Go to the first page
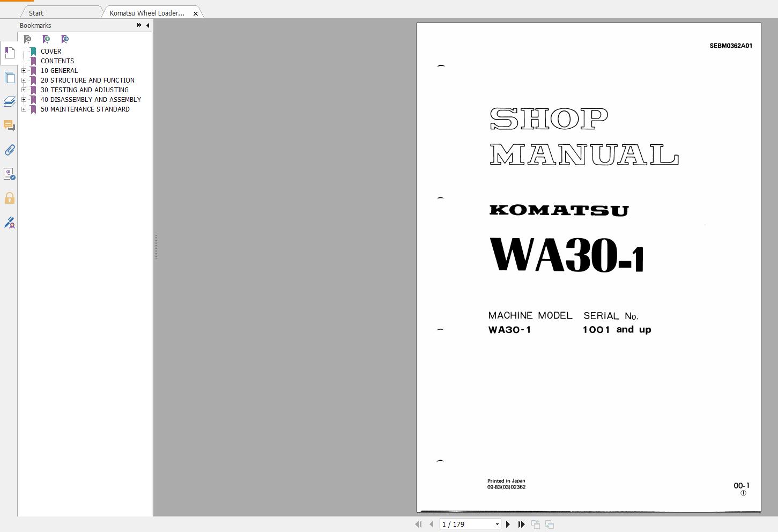 coord(419,524)
